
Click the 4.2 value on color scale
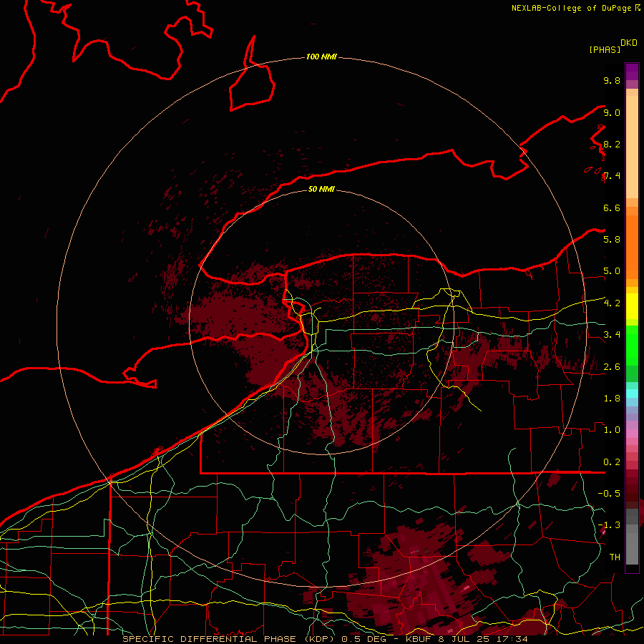click(612, 303)
